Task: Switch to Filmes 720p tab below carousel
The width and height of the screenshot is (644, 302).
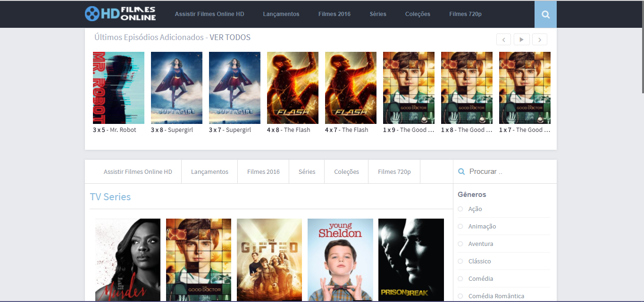Action: pos(394,171)
